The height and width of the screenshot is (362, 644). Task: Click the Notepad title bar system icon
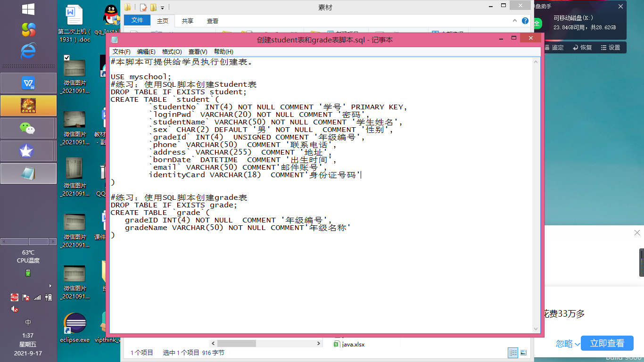pyautogui.click(x=114, y=40)
